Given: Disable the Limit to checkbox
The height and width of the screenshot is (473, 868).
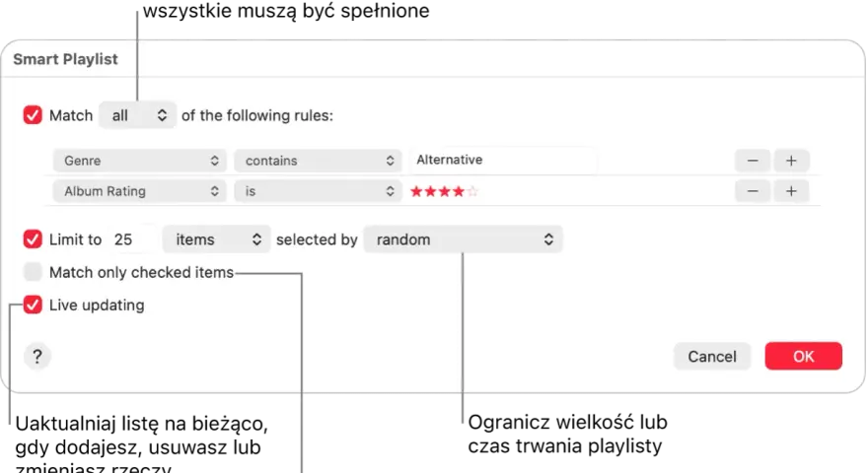Looking at the screenshot, I should click(33, 239).
